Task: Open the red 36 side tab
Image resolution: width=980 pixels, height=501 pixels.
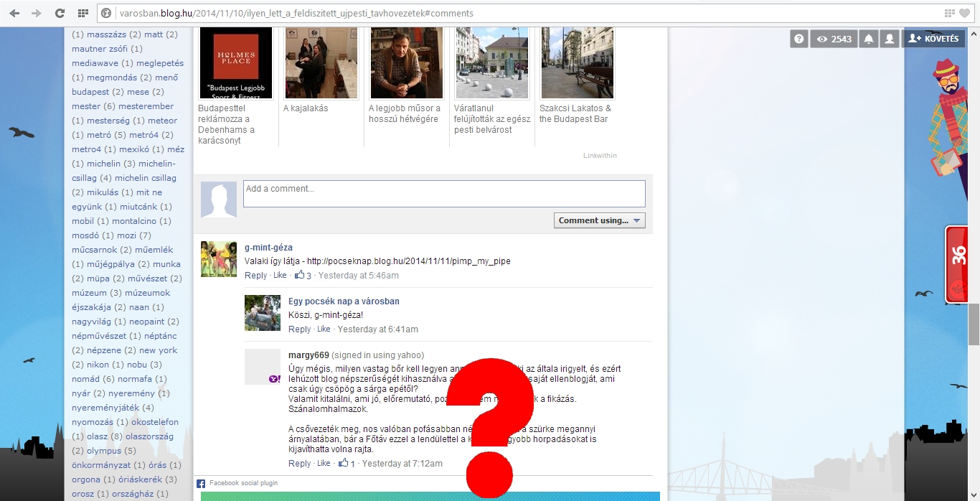Action: tap(957, 264)
